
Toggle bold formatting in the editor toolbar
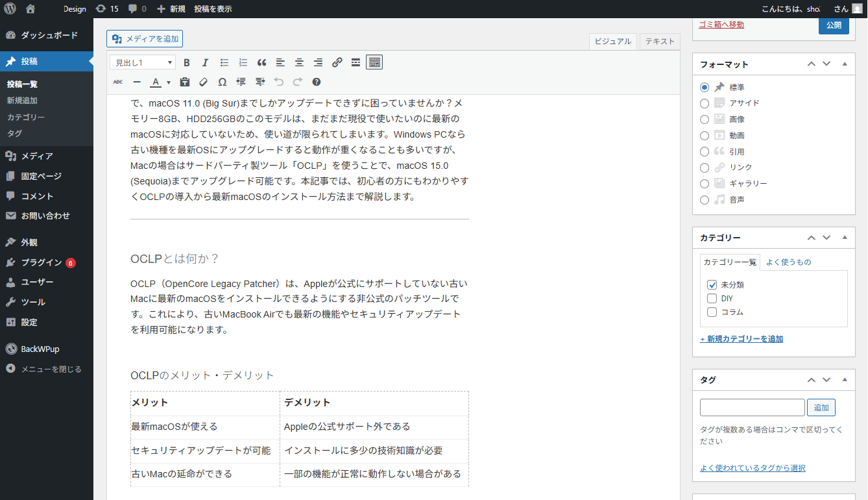tap(187, 62)
